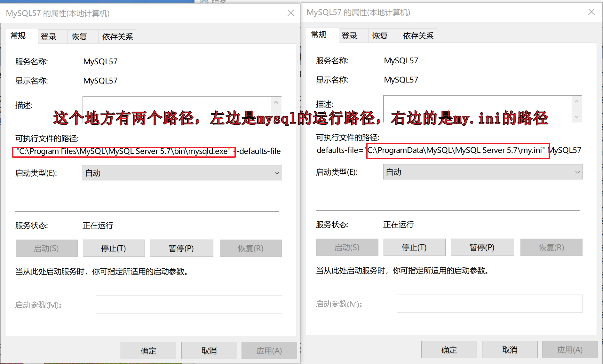The image size is (603, 364).
Task: Close the right MySQL57 properties dialog
Action: tap(591, 12)
